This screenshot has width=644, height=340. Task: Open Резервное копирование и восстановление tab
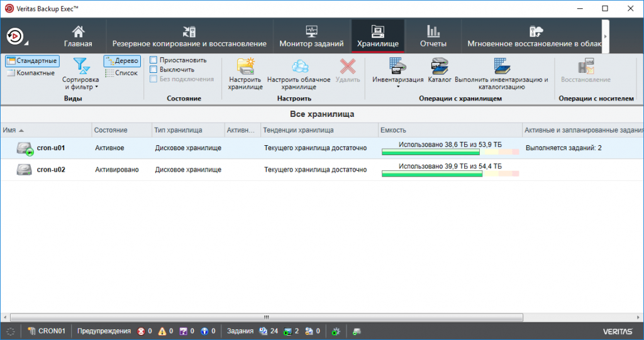coord(189,36)
